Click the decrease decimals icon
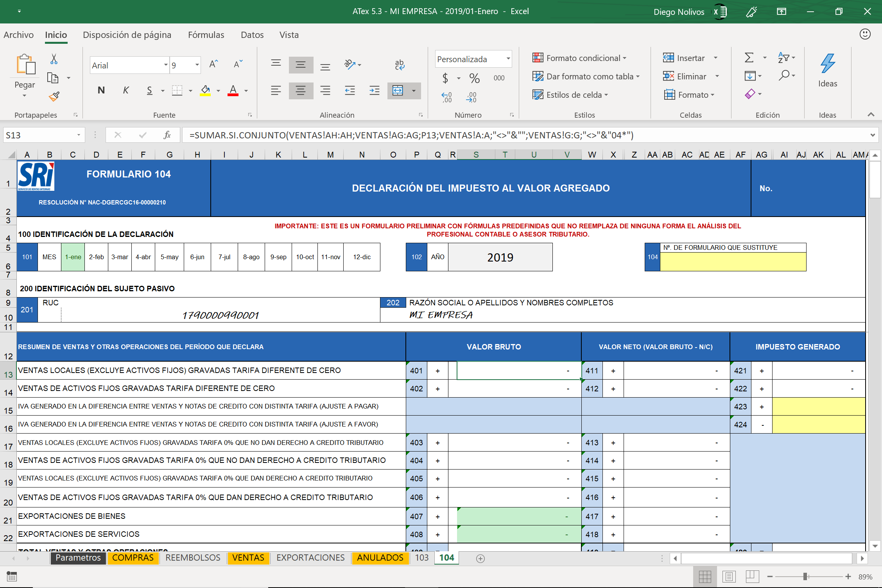Screen dimensions: 882x588 point(471,97)
